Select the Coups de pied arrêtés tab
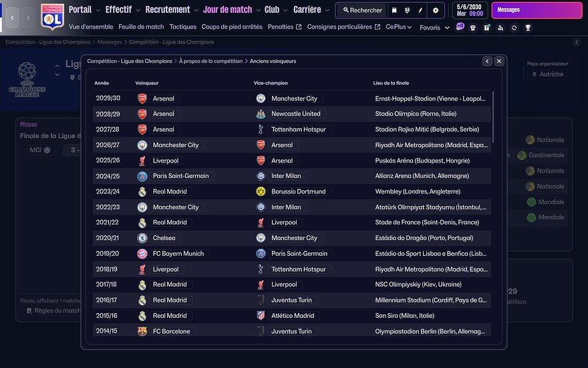Screen dimensions: 588x368 tap(232, 27)
